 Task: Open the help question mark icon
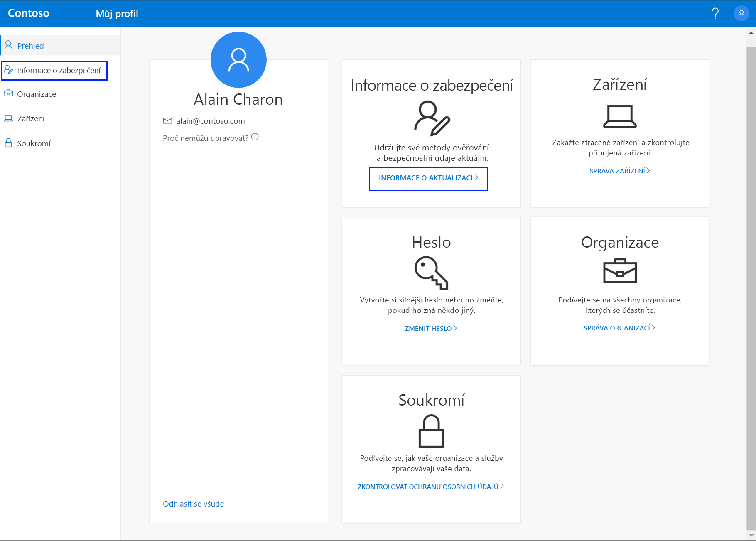[715, 14]
